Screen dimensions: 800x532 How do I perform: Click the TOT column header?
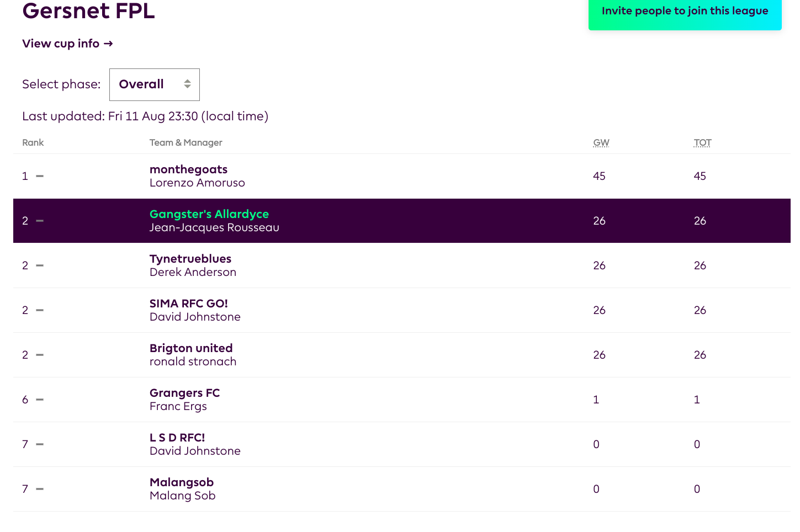[x=702, y=142]
